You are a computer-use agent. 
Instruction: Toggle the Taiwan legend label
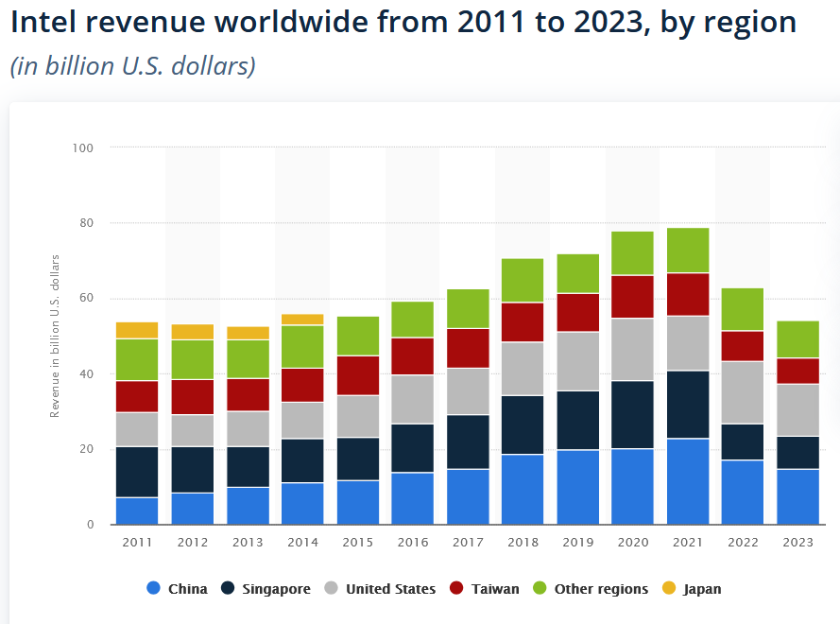coord(496,589)
